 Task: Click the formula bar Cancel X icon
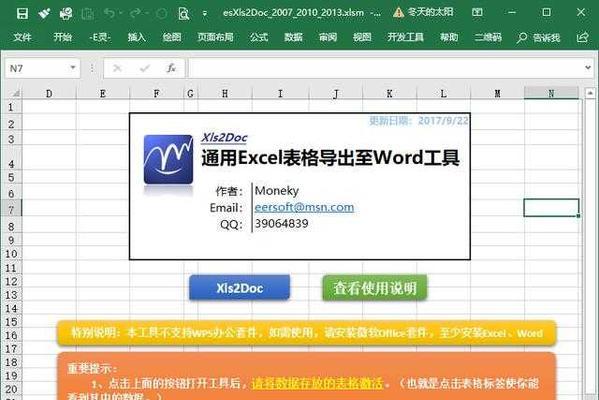tap(117, 68)
